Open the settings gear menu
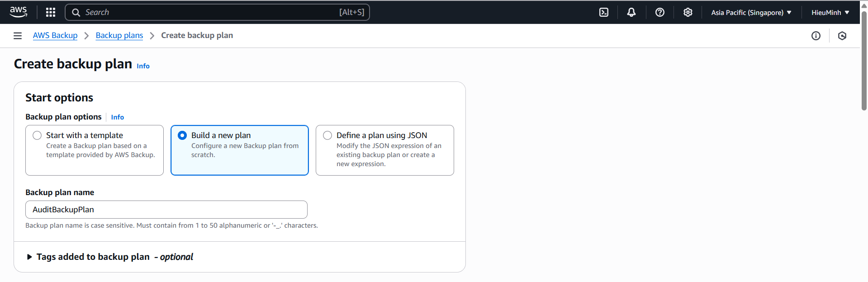868x282 pixels. (688, 12)
